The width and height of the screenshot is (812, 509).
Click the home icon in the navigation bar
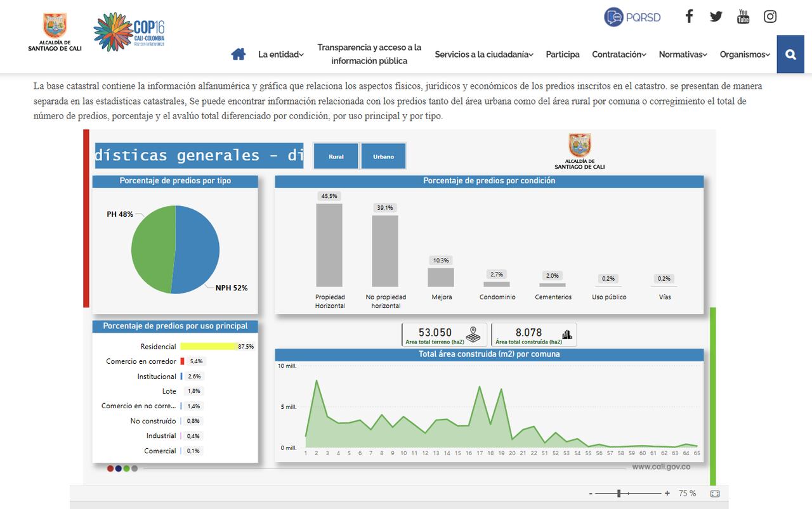(238, 54)
